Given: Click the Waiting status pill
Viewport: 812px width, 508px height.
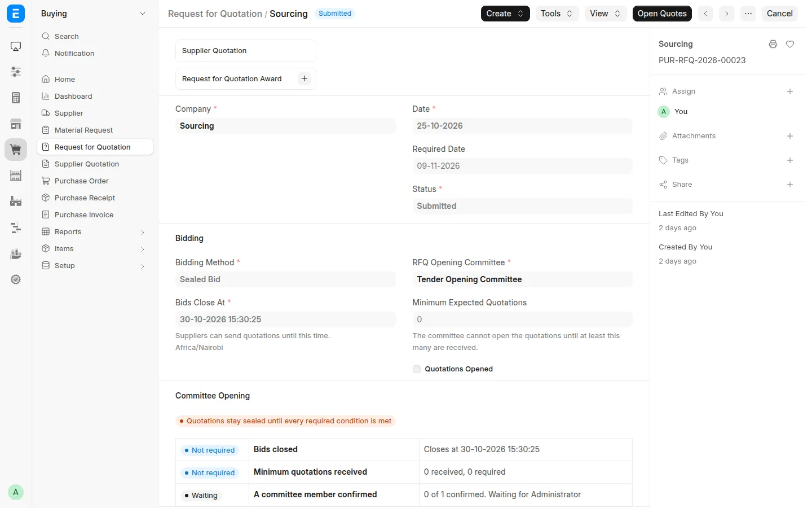Looking at the screenshot, I should [x=201, y=496].
